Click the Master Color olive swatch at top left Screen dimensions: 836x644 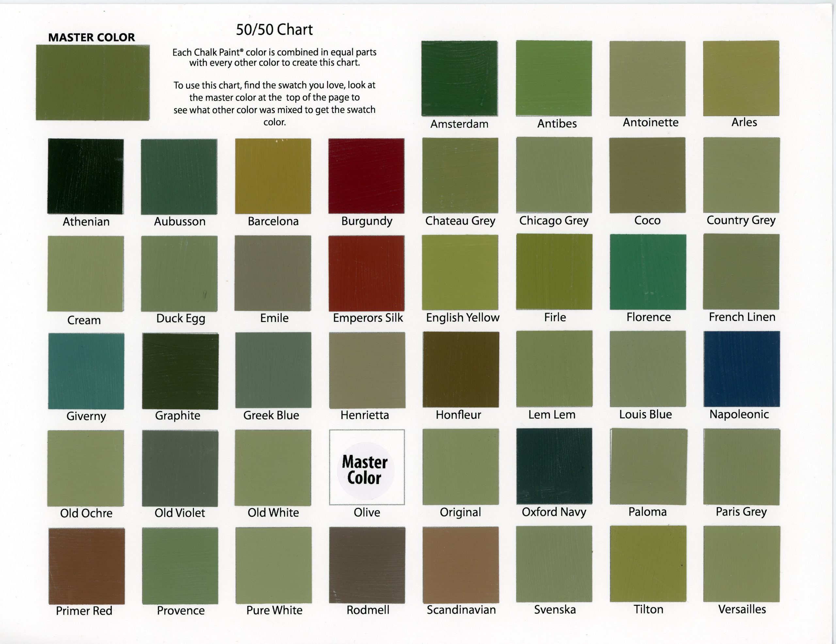coord(93,83)
